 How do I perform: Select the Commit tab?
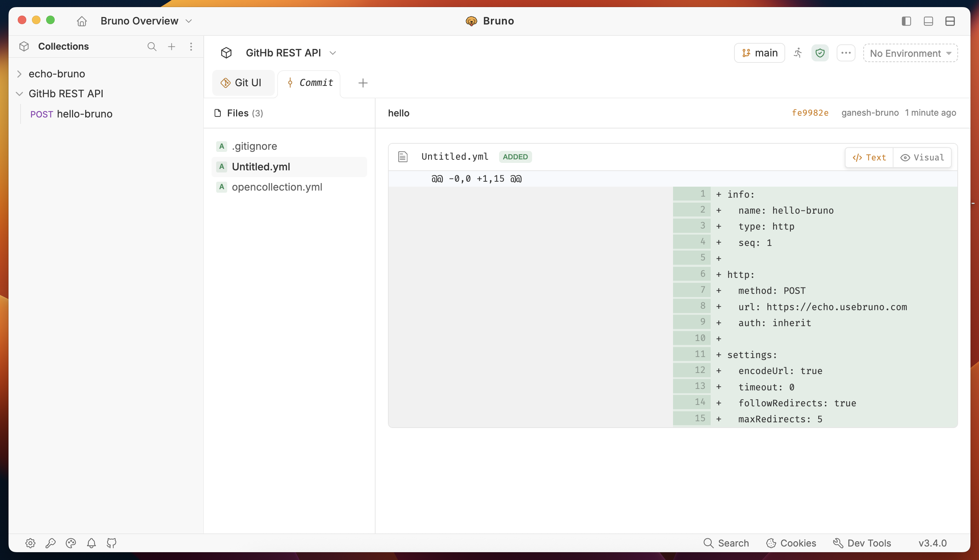[310, 83]
